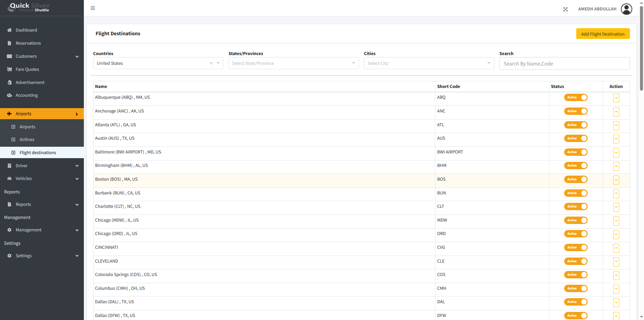Click the Reservations document icon
Screen dimensions: 644x320
click(x=9, y=43)
